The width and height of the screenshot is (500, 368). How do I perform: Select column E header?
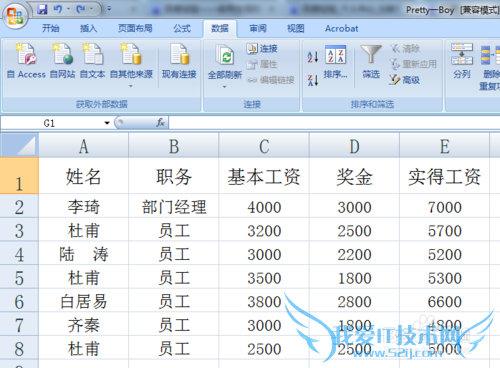445,146
